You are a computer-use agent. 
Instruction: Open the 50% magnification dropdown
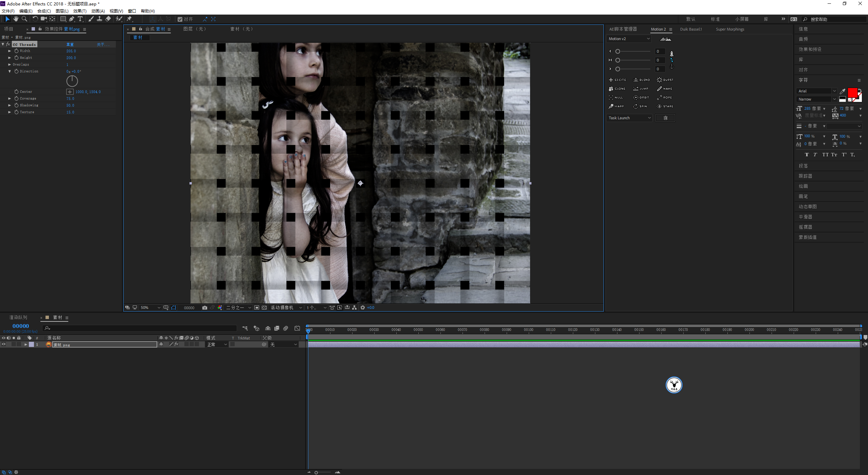(x=150, y=307)
